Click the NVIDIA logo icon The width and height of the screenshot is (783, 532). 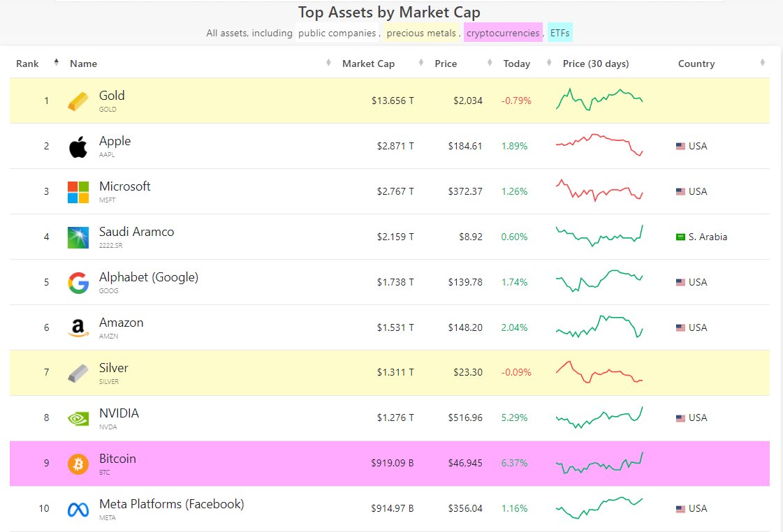78,418
